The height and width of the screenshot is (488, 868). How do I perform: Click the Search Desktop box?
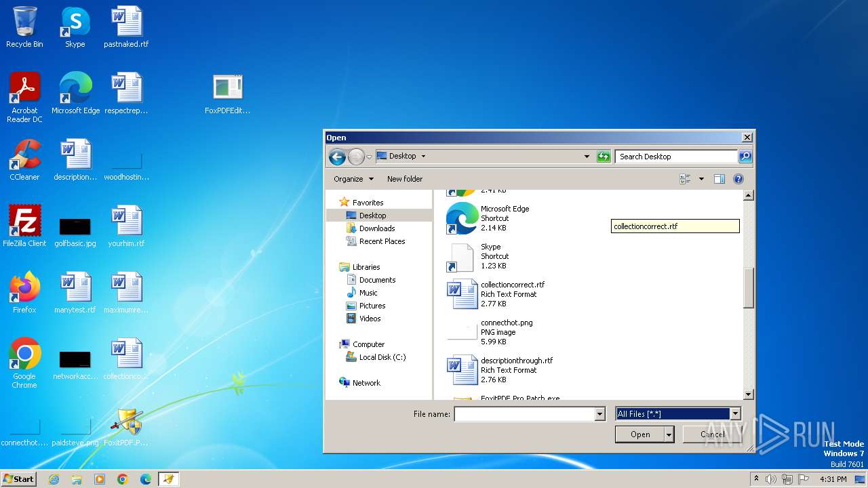(x=676, y=157)
